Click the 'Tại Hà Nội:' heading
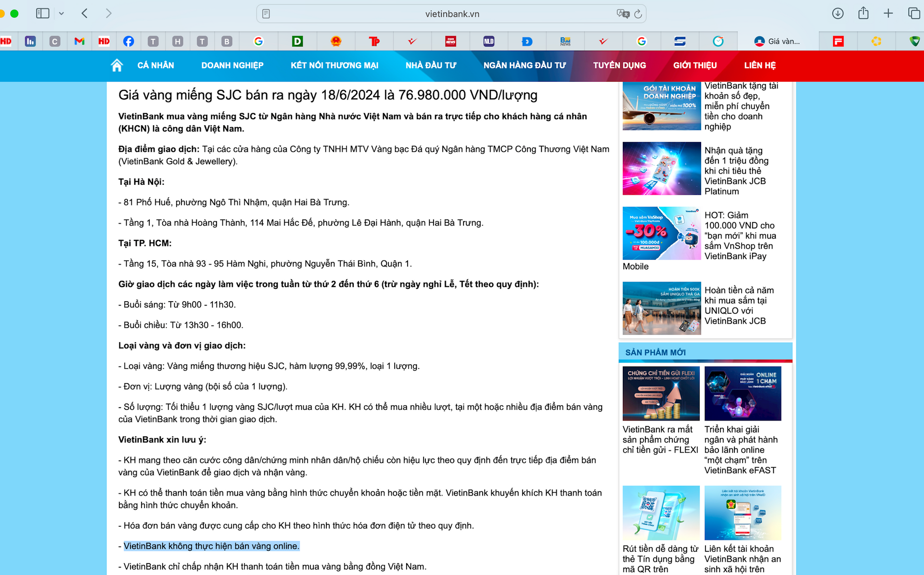The image size is (924, 575). pyautogui.click(x=141, y=182)
